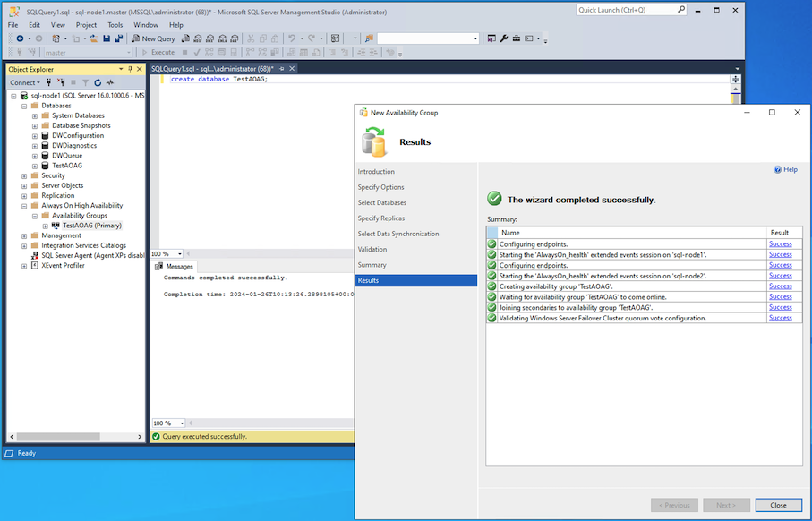Click the Navigate Backward toolbar icon
Viewport: 812px width, 521px height.
tap(20, 38)
